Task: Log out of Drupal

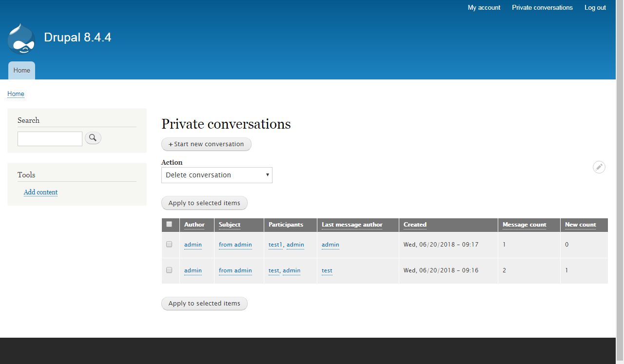Action: (595, 7)
